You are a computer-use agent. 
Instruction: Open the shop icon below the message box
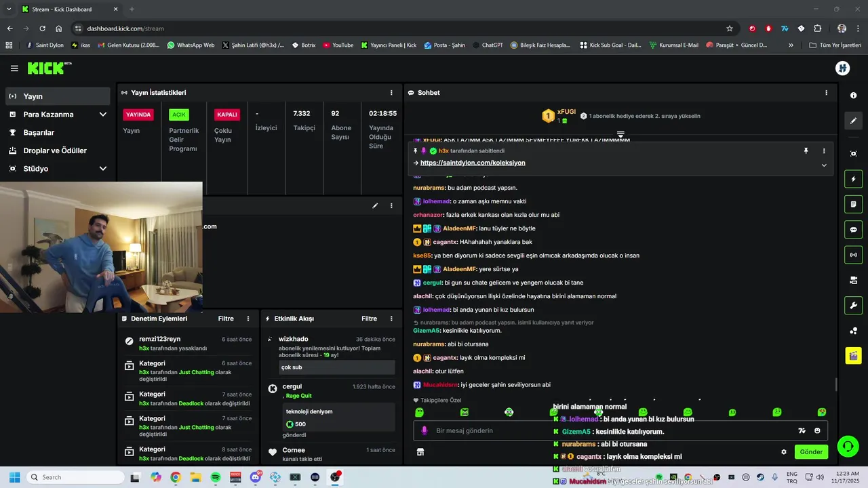pos(420,452)
